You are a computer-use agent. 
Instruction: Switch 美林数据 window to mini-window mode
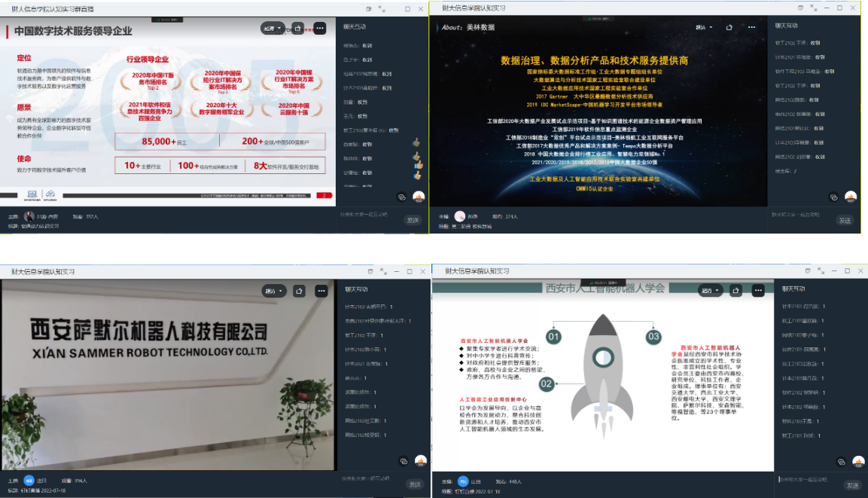800,8
